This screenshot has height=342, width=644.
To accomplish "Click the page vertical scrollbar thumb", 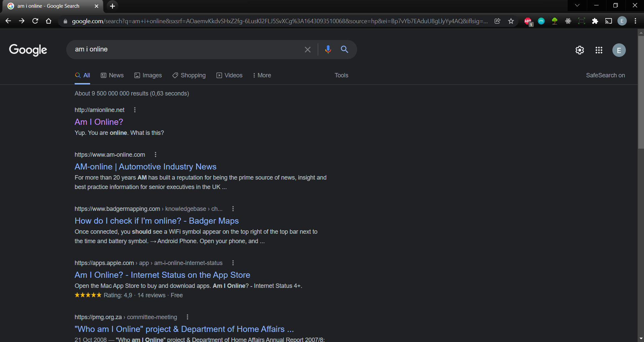I will point(641,92).
